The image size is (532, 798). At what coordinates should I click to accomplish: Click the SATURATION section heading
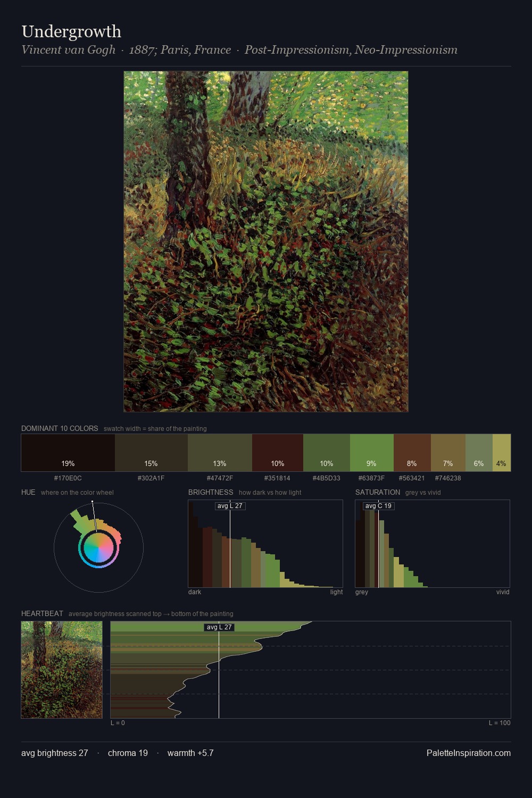tap(378, 492)
